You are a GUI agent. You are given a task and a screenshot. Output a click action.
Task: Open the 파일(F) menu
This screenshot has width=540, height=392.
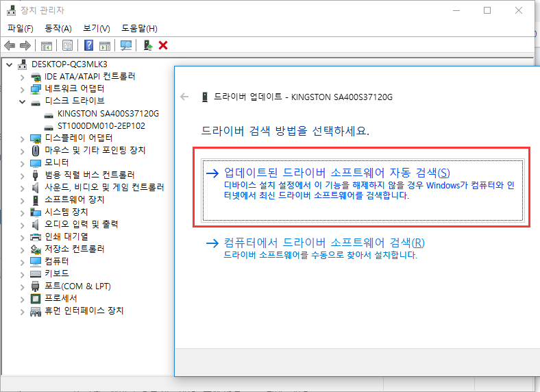(21, 28)
